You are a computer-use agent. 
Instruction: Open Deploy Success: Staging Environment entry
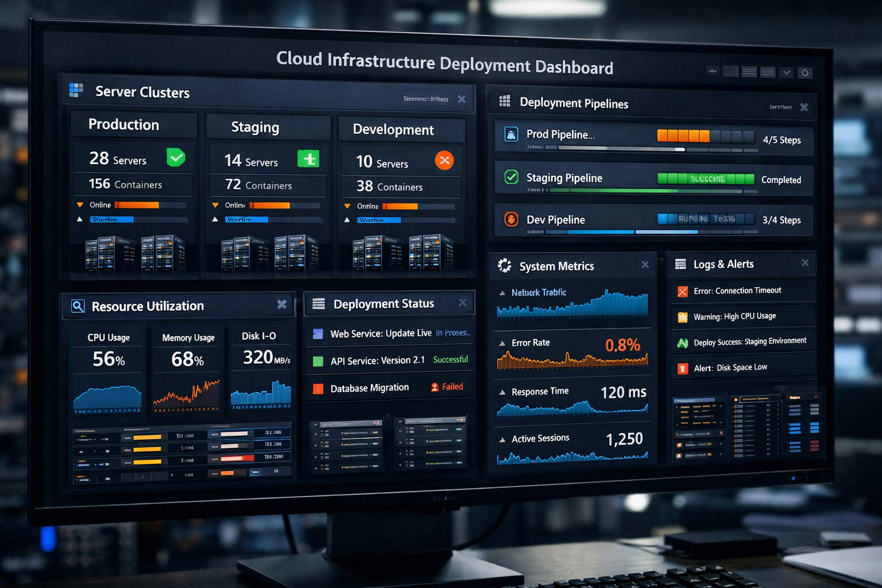(744, 342)
